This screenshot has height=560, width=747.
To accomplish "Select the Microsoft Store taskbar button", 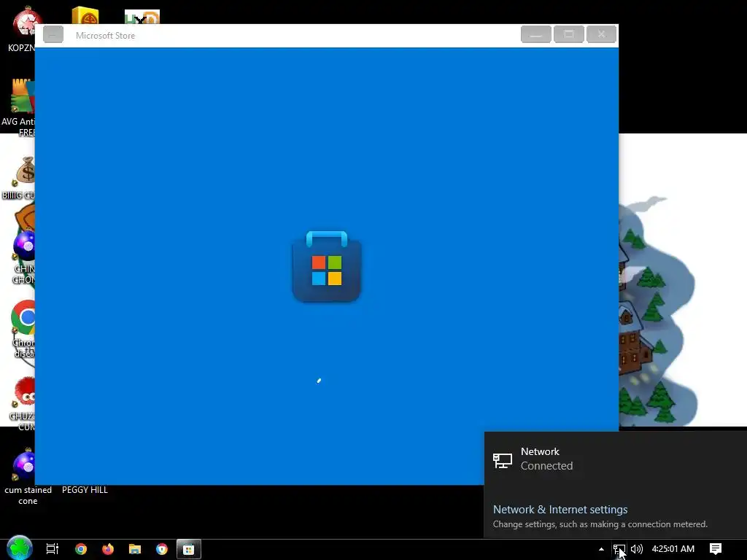I will tap(189, 549).
